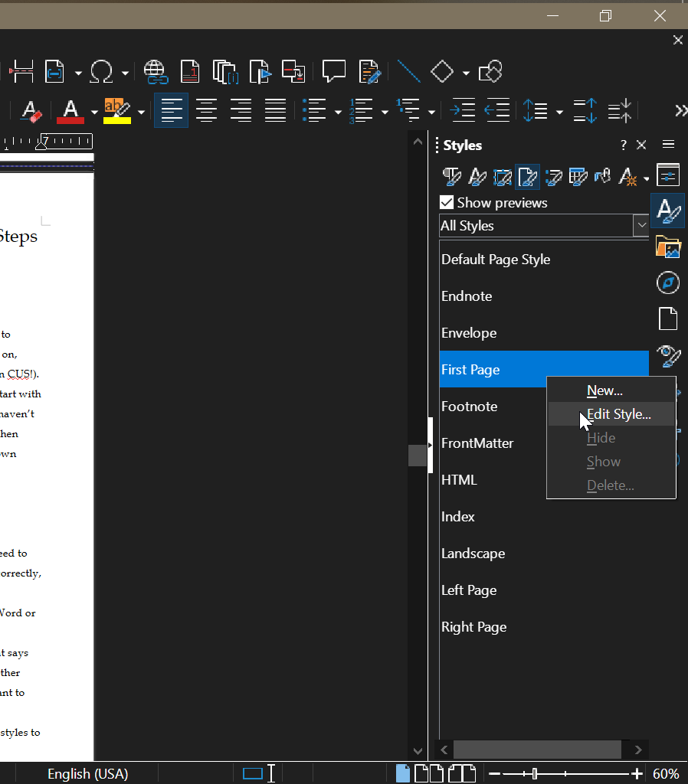
Task: Show Table Styles in Styles panel
Action: (x=578, y=177)
